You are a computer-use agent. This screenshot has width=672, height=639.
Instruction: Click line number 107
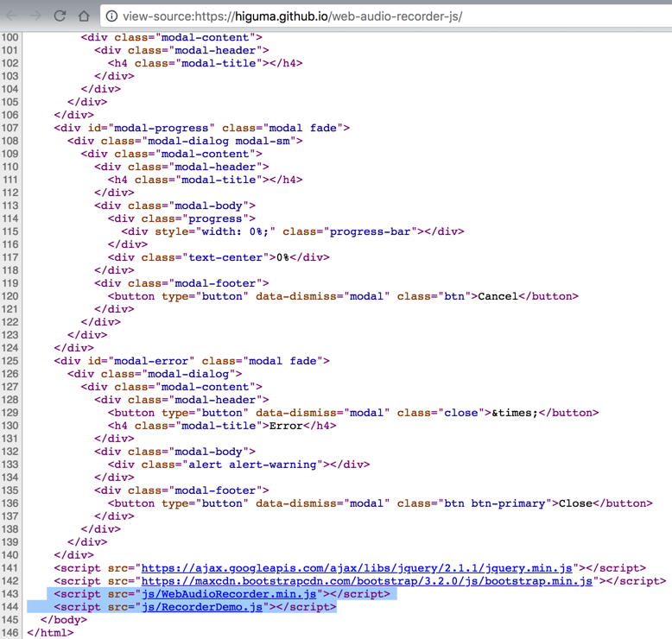tap(10, 128)
